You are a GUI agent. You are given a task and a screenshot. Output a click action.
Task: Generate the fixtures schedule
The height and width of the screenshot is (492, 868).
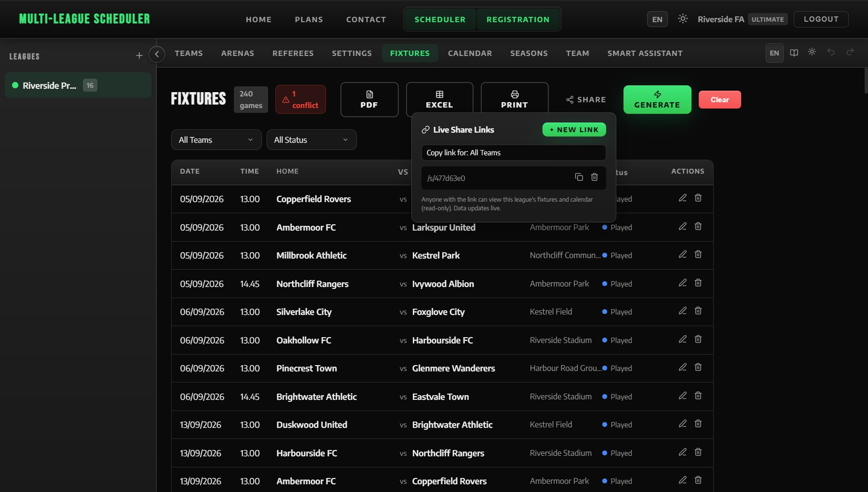(x=657, y=99)
